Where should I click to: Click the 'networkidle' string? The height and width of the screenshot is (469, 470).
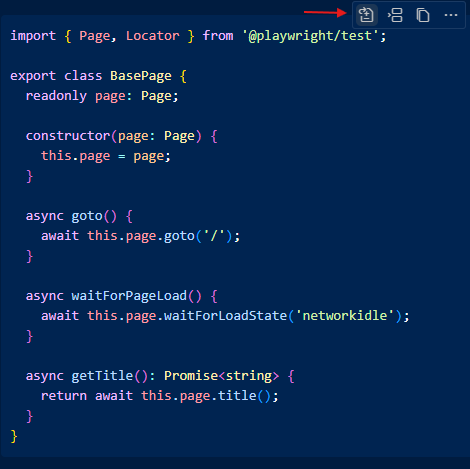pos(345,316)
